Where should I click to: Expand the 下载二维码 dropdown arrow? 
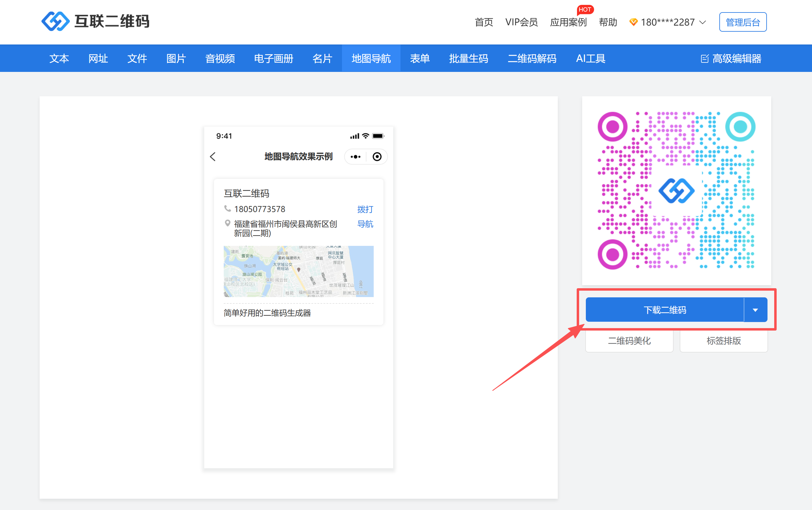tap(755, 310)
